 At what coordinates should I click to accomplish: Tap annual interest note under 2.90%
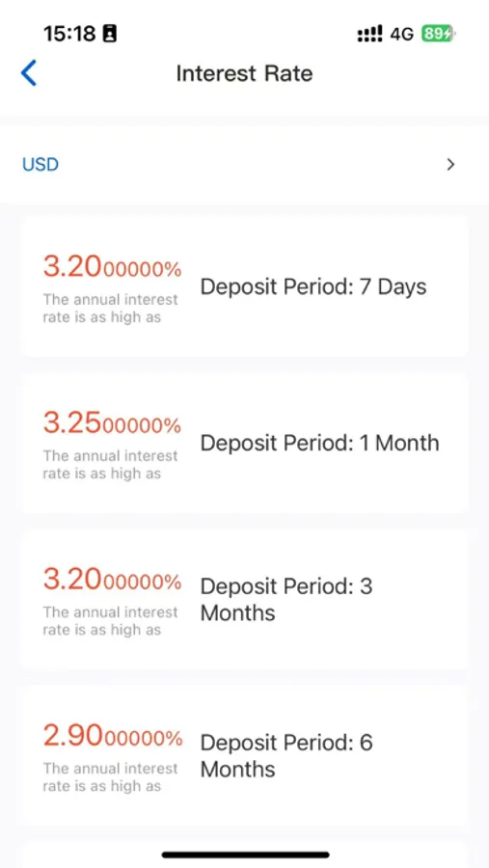[111, 777]
